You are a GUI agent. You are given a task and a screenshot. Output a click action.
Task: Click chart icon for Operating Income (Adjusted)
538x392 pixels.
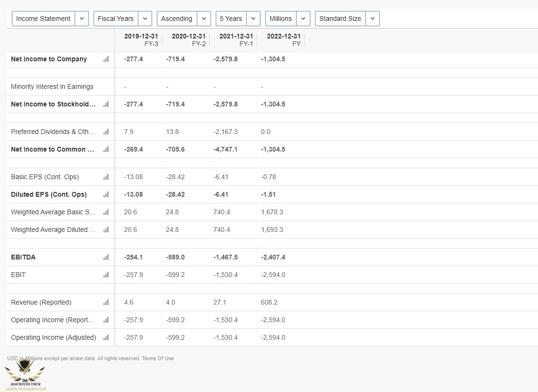point(106,338)
